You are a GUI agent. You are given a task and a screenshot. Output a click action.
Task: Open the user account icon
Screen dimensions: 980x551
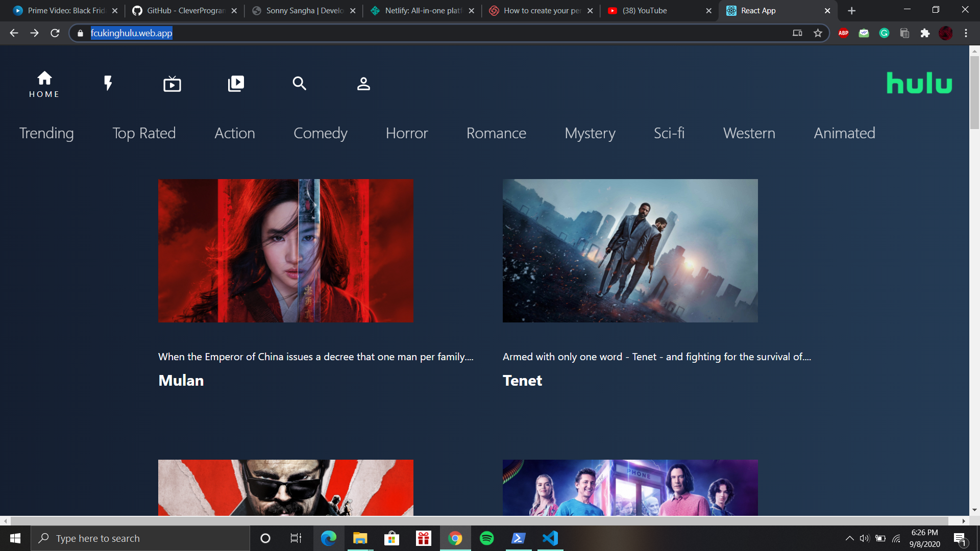[x=363, y=83]
